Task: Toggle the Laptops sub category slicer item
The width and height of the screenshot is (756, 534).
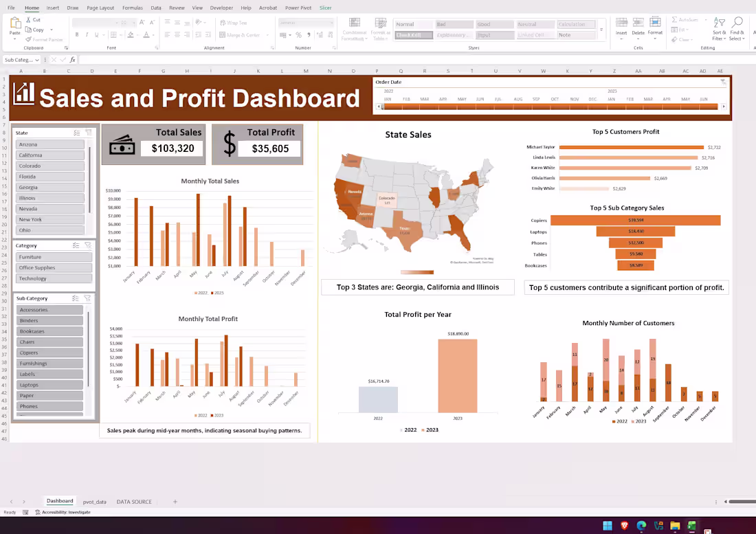Action: point(49,385)
